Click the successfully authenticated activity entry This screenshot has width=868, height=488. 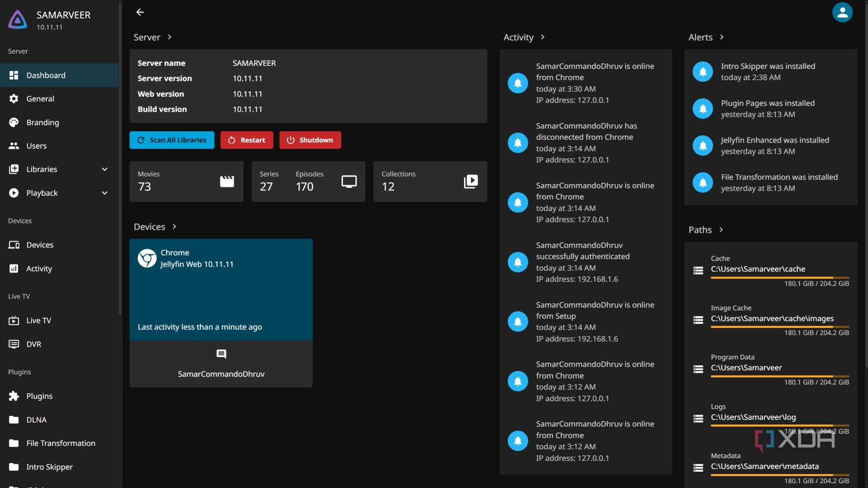coord(586,262)
